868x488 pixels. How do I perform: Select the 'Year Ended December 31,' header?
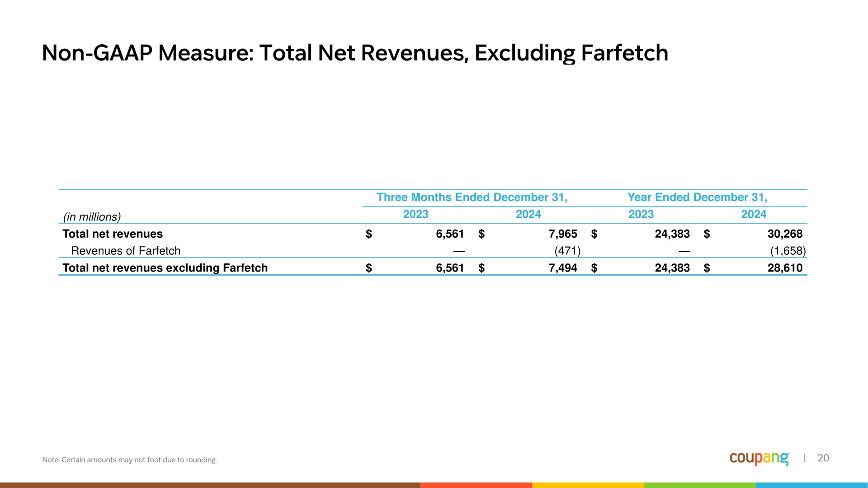tap(697, 197)
